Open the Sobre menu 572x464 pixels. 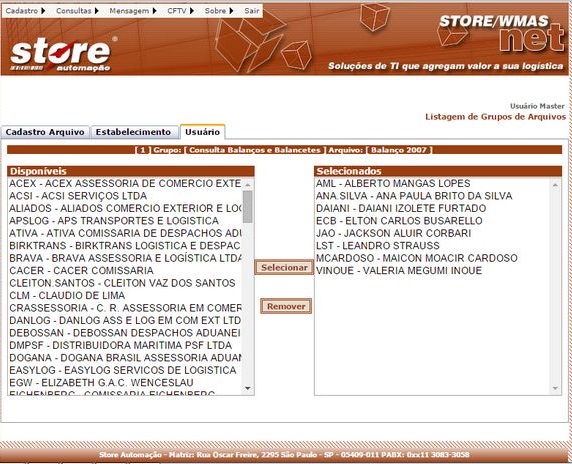(x=219, y=11)
